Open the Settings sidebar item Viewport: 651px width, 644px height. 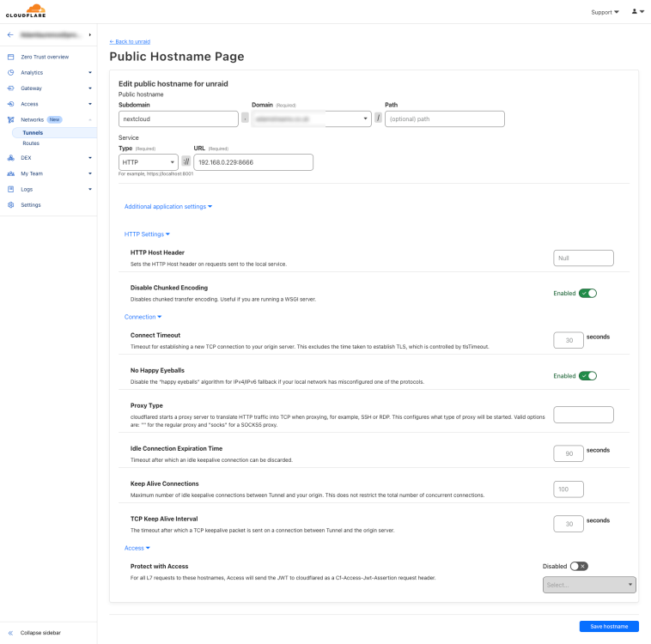(31, 205)
